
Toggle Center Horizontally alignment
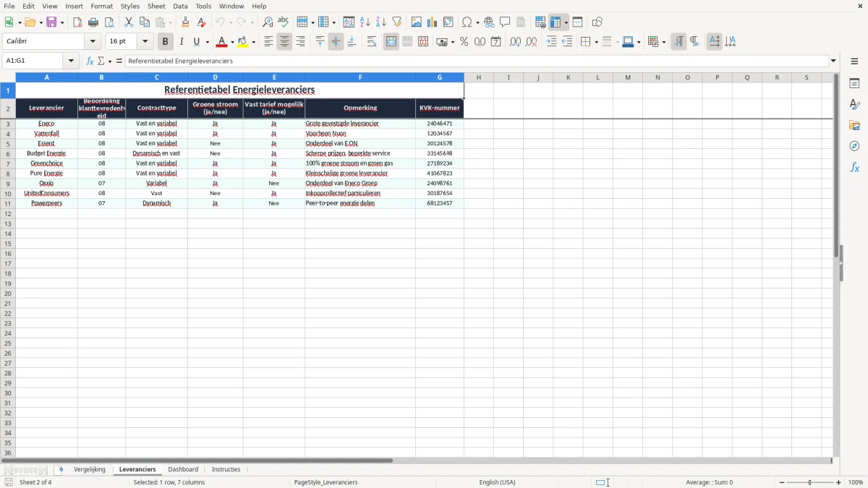[284, 42]
